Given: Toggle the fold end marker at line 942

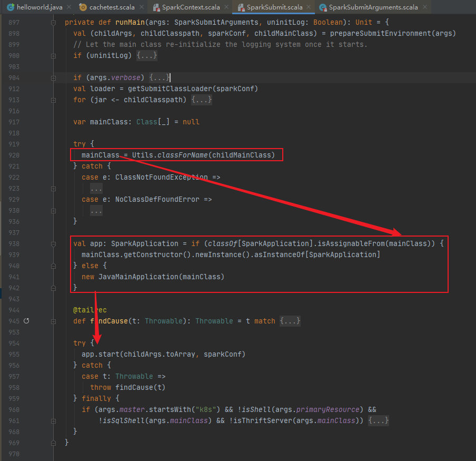Looking at the screenshot, I should (x=53, y=288).
